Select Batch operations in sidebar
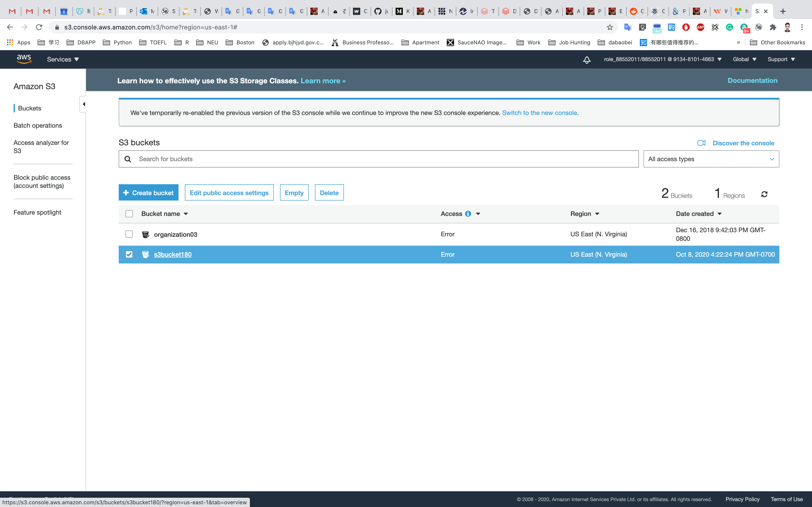Screen dimensions: 812x507 pyautogui.click(x=38, y=125)
